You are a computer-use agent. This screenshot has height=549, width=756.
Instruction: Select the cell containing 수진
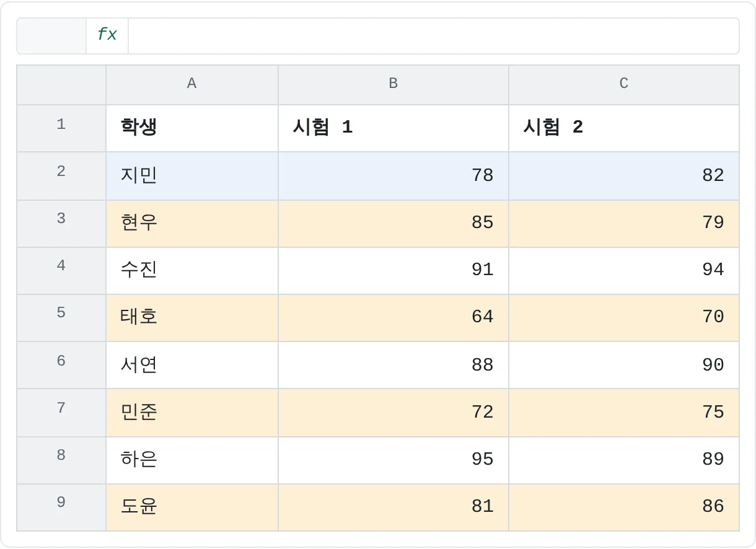(x=192, y=271)
